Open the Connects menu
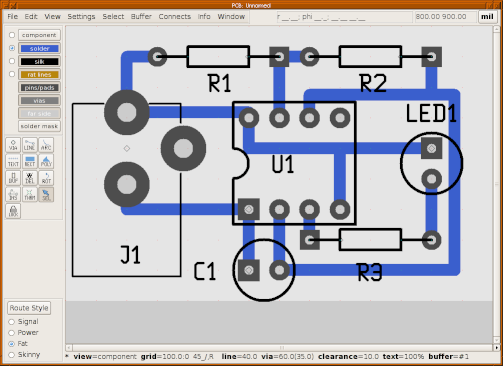 (x=175, y=17)
